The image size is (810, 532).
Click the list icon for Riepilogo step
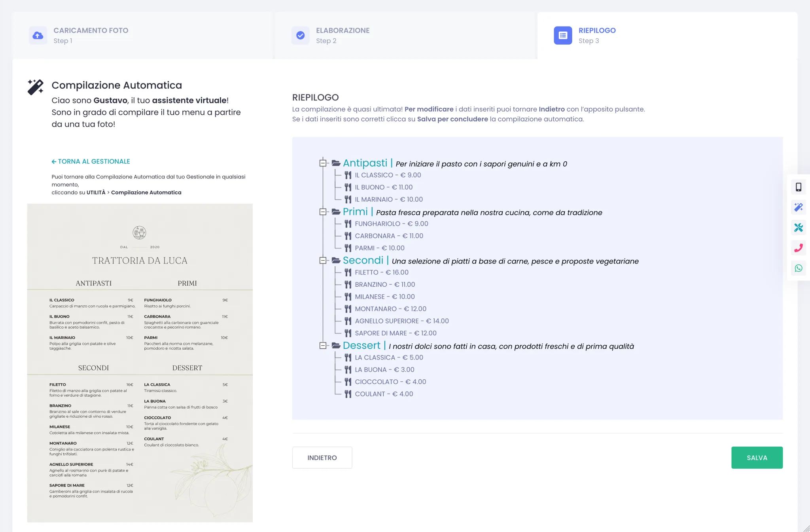tap(563, 36)
